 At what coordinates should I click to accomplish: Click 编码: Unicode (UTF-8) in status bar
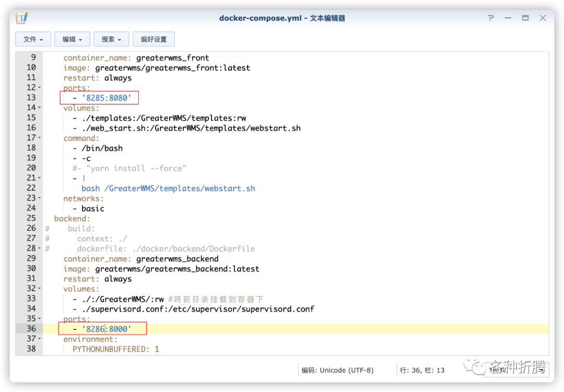point(337,371)
